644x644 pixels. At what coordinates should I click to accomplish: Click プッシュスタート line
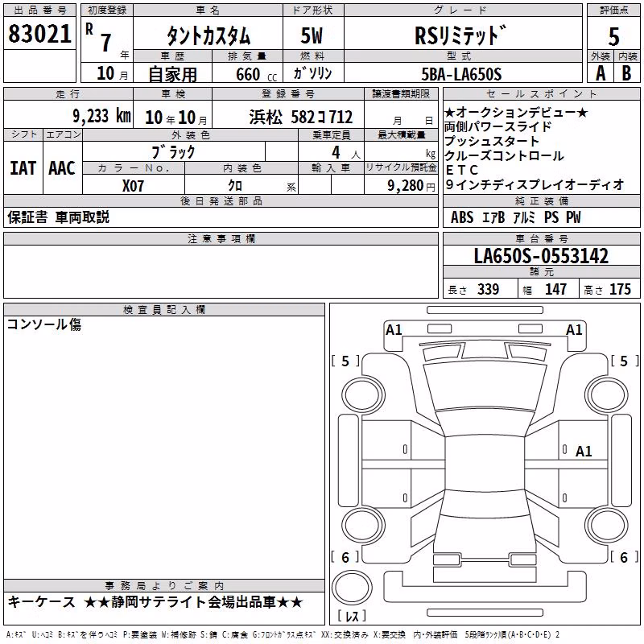492,142
